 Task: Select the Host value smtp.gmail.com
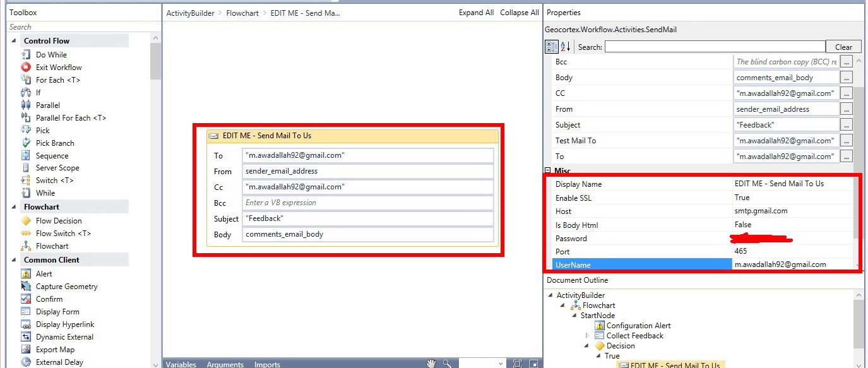point(761,211)
